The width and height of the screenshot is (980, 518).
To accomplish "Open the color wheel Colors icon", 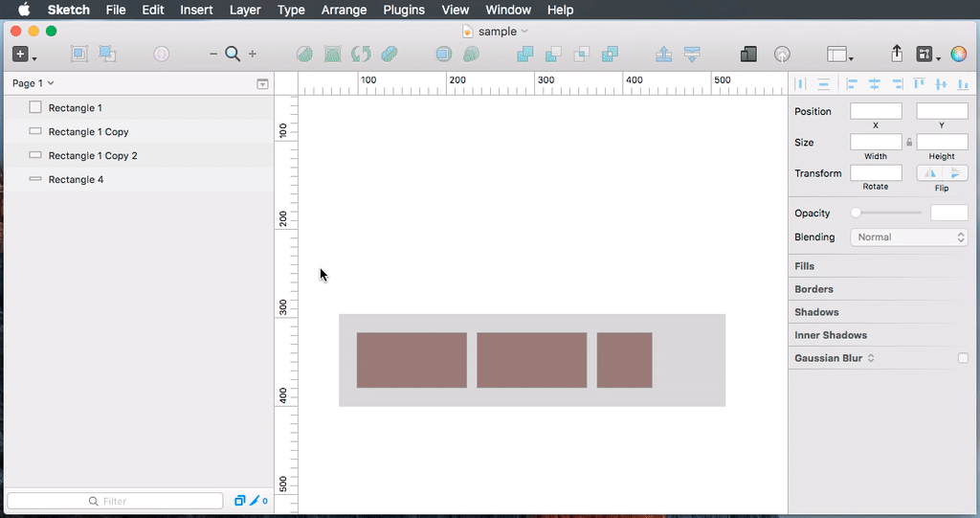I will click(958, 55).
